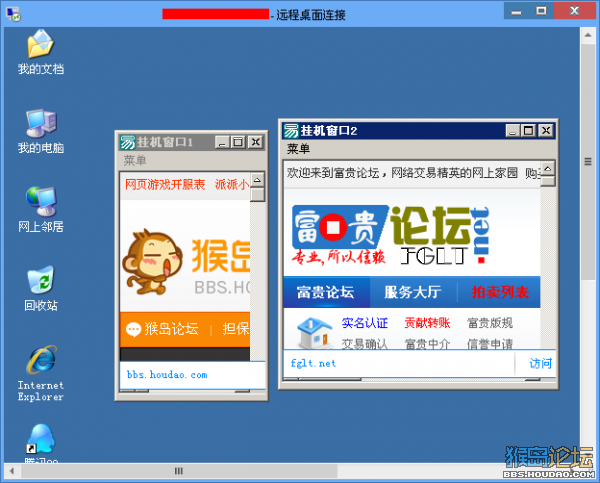Image resolution: width=600 pixels, height=483 pixels.
Task: Open the 贡献转账 link
Action: coord(427,323)
